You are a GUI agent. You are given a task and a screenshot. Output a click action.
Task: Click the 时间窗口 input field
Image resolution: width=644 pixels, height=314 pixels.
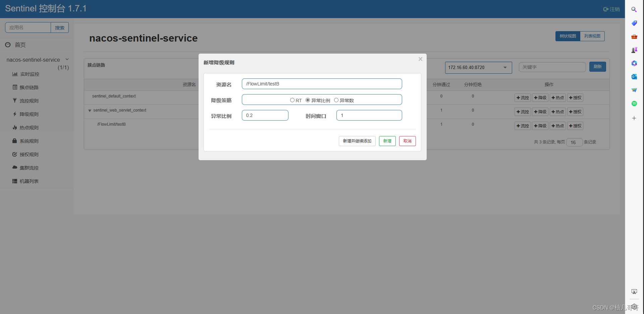[x=369, y=115]
